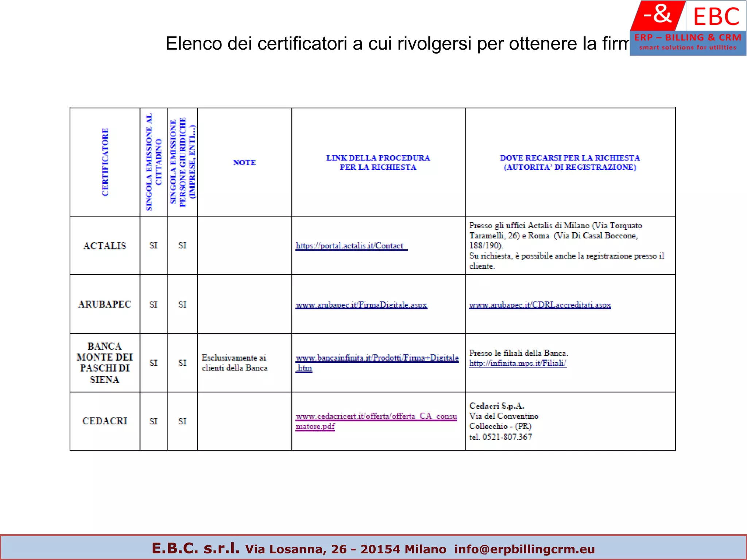Select the ARUBAPEC certifier name cell

[105, 304]
